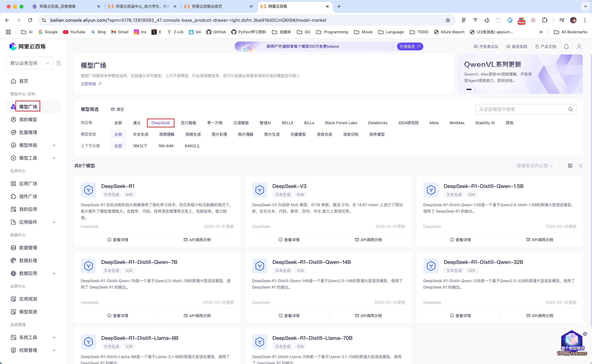Open the Chrome extensions puzzle icon
This screenshot has height=364, width=592.
pos(545,20)
